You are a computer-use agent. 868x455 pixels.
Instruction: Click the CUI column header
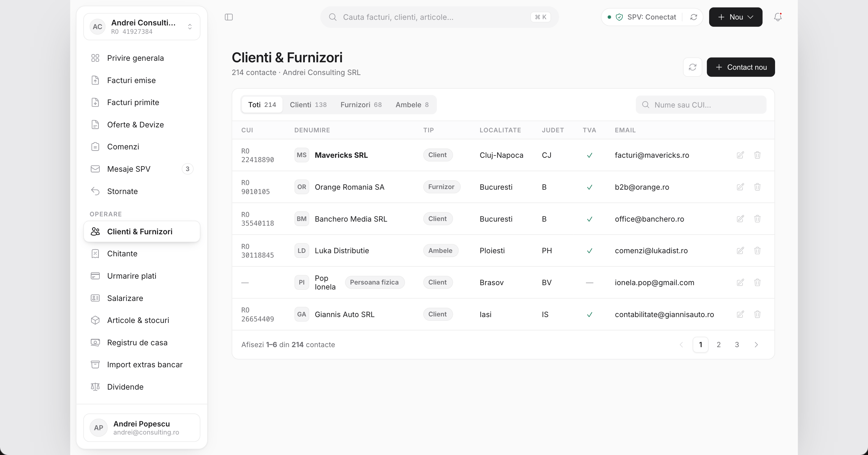(x=247, y=130)
